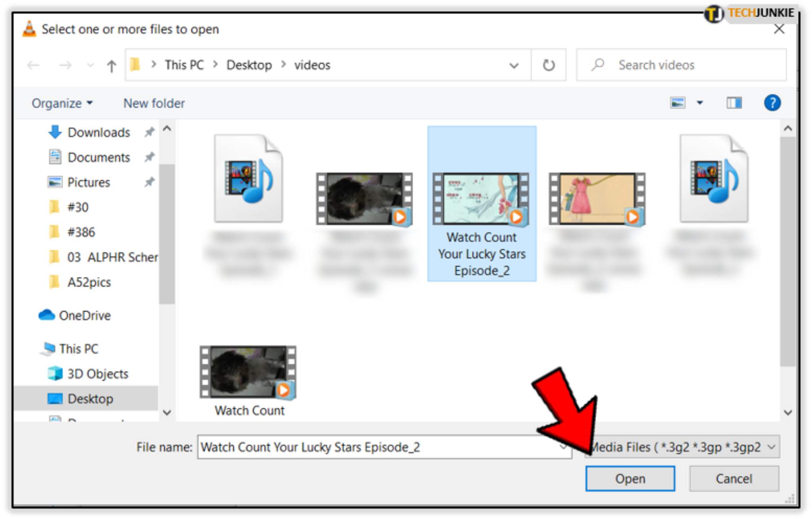Open the Help question mark icon
This screenshot has height=519, width=812.
(x=772, y=103)
